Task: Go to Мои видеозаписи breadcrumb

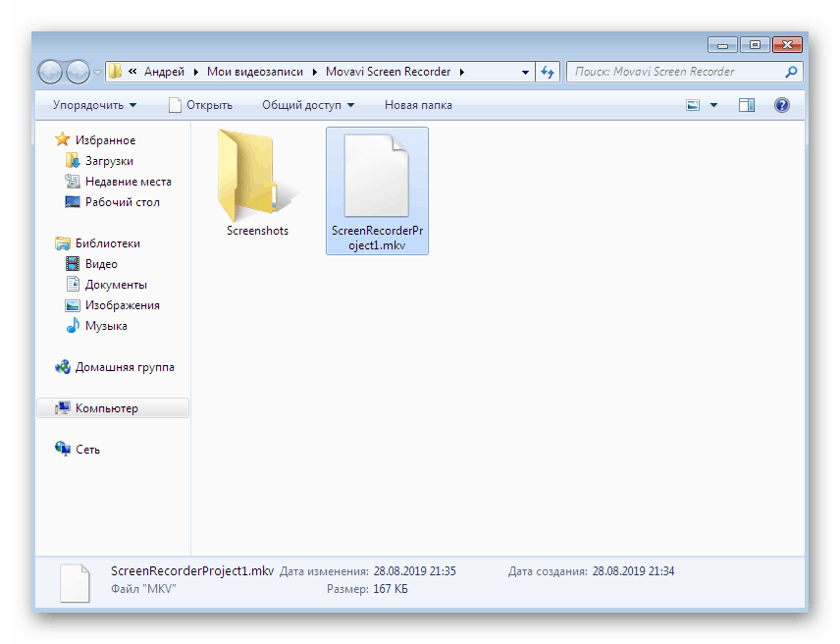Action: 255,72
